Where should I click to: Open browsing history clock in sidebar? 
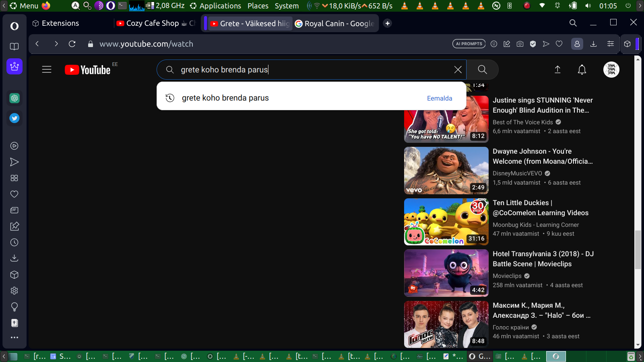(14, 243)
